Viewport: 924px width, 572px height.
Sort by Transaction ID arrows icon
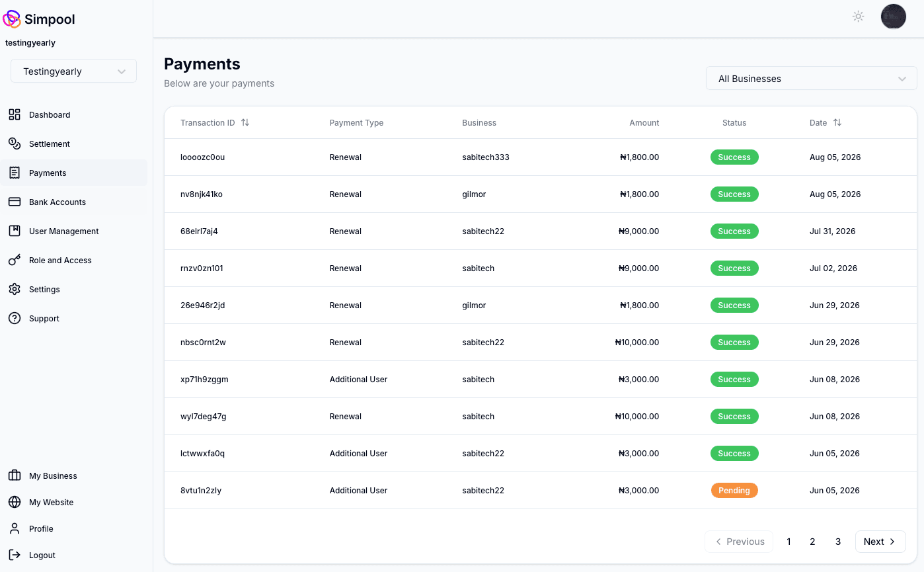click(245, 122)
